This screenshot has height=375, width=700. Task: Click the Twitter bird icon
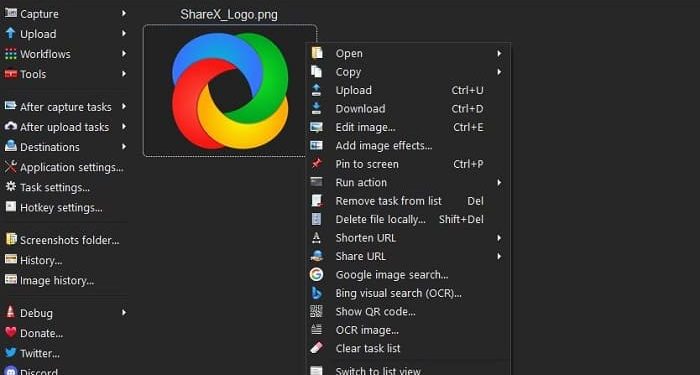click(11, 353)
